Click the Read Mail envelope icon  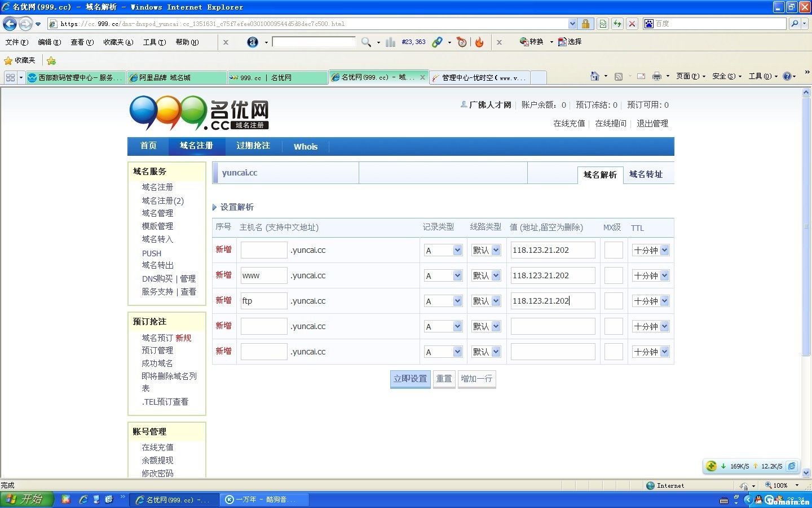[641, 76]
